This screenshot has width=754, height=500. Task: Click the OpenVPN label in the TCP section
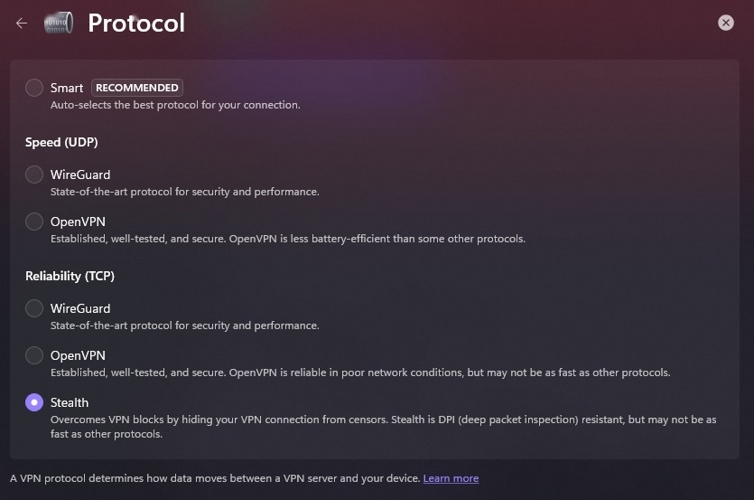pyautogui.click(x=78, y=356)
